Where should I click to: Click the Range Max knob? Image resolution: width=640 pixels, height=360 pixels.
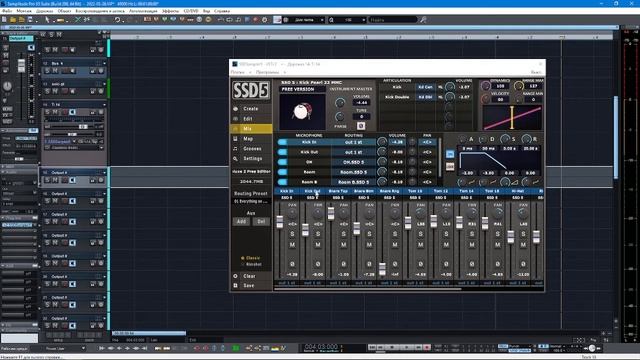click(518, 86)
